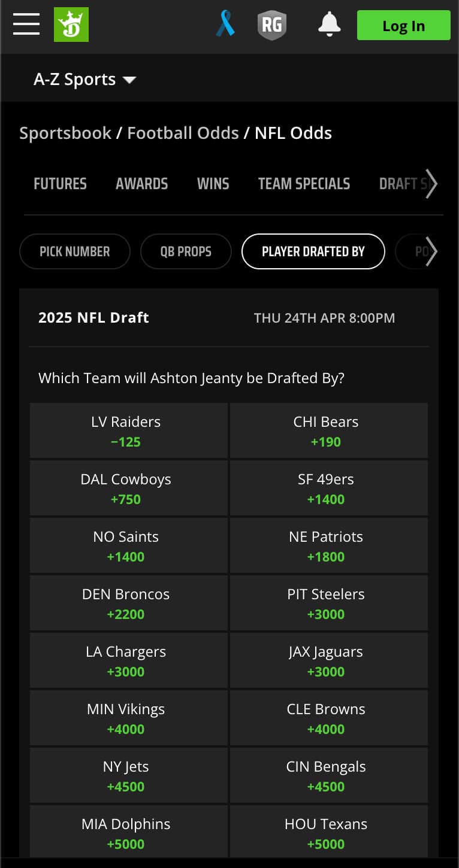459x868 pixels.
Task: Open notifications bell
Action: click(329, 25)
